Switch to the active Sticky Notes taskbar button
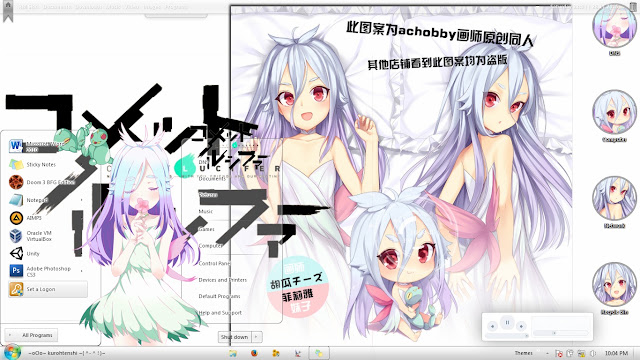The width and height of the screenshot is (640, 360). 319,353
